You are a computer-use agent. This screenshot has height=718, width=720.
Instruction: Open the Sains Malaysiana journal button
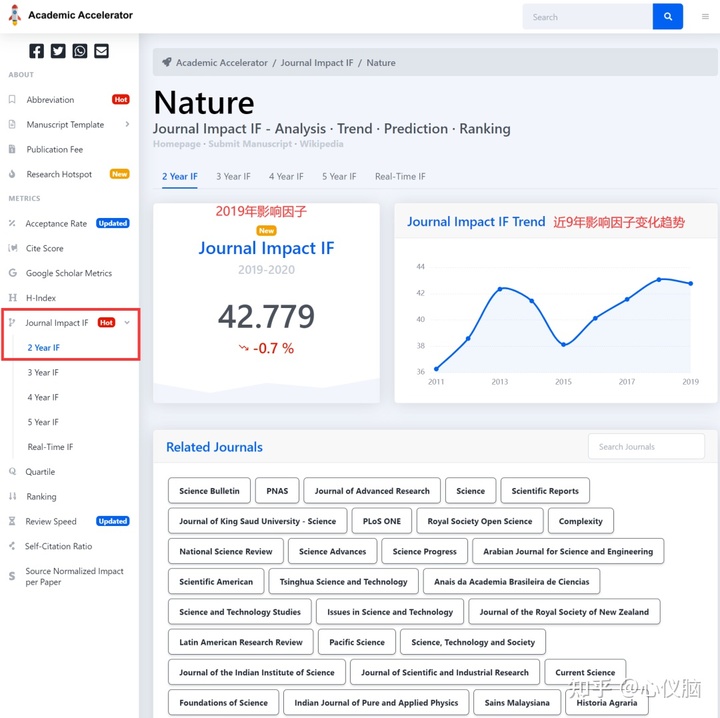click(517, 702)
